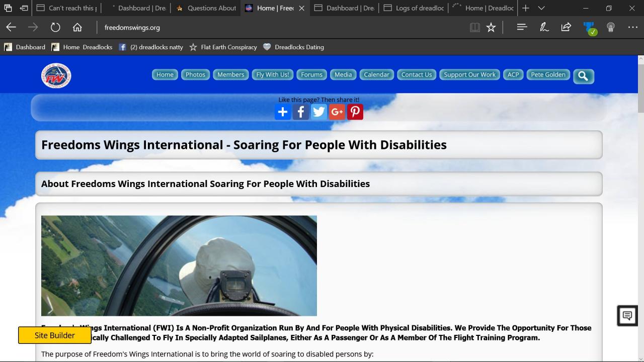
Task: Click the Google Plus share icon
Action: point(337,112)
